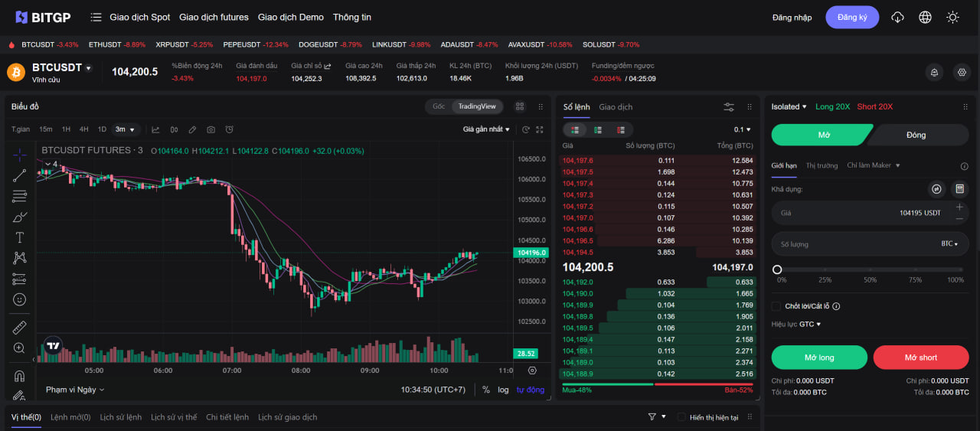
Task: Open the emoji sticker tool
Action: 20,299
